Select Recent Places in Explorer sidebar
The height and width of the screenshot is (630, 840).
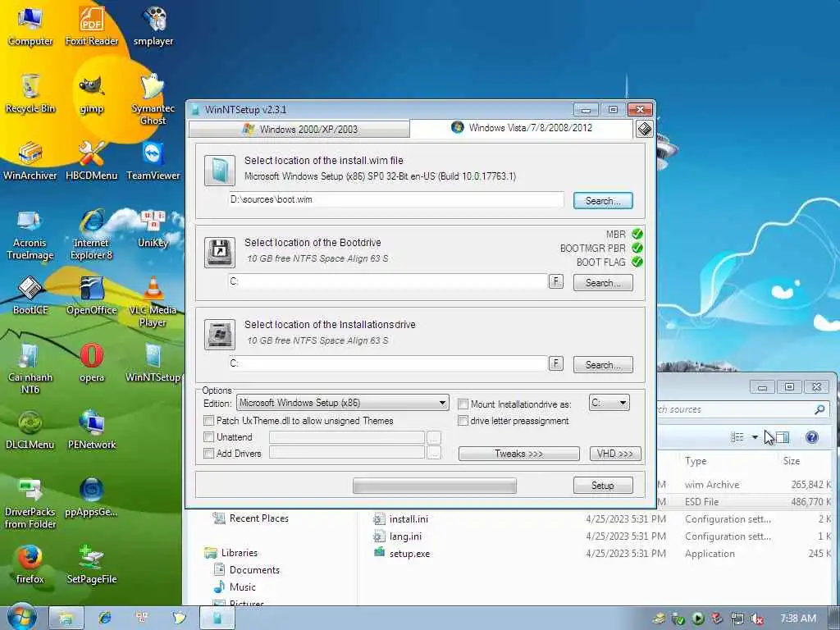pos(251,518)
